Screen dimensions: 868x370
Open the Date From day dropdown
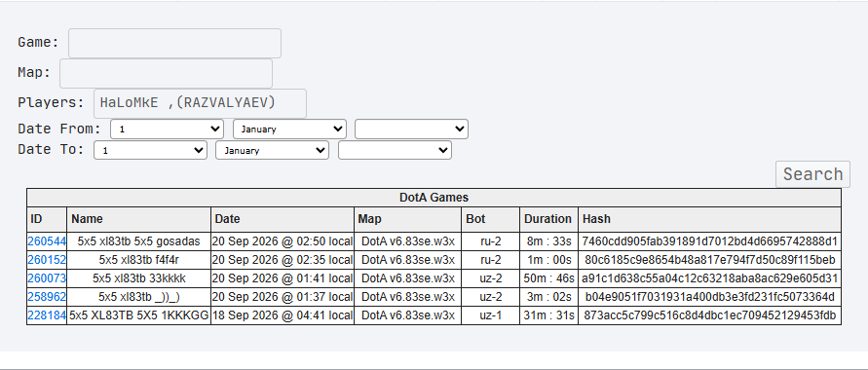pyautogui.click(x=168, y=129)
